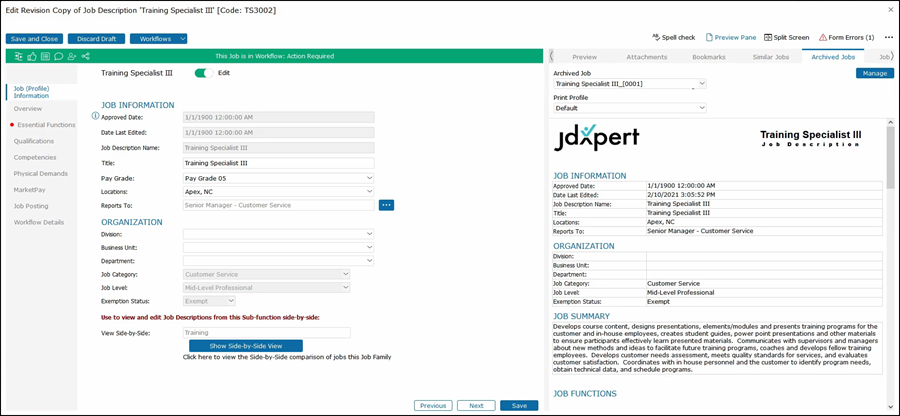Open the Workflows dropdown button
The height and width of the screenshot is (416, 900).
click(158, 38)
